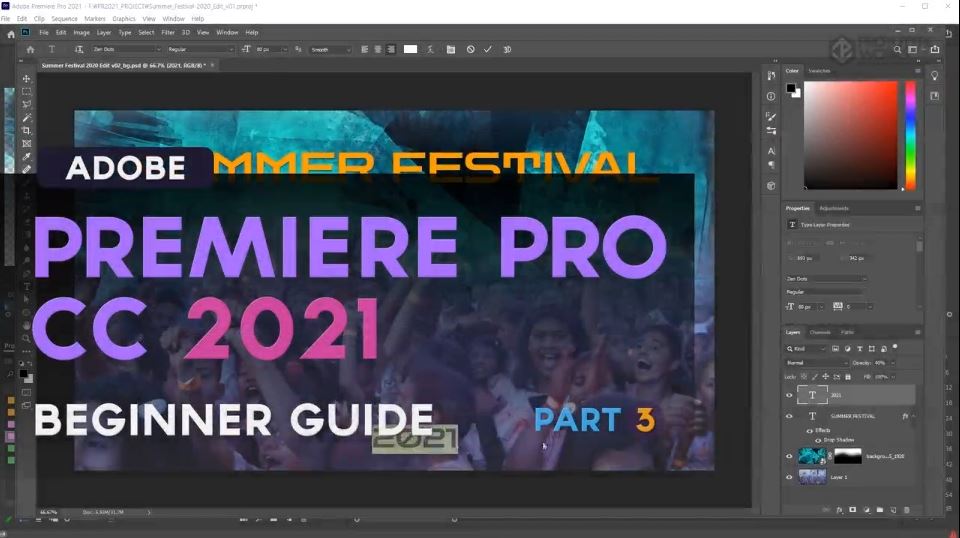Select the Lasso tool

[x=26, y=104]
